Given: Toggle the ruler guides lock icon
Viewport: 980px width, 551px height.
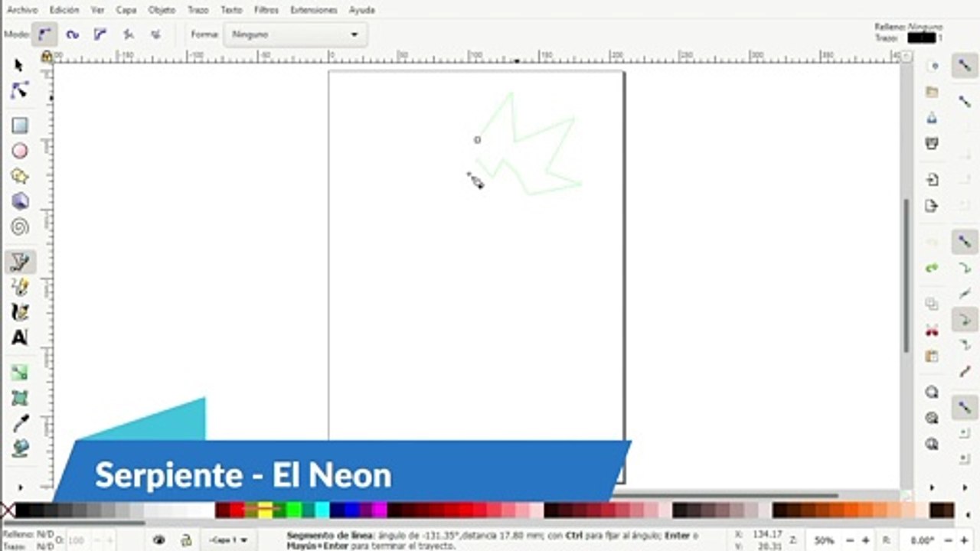Looking at the screenshot, I should 47,56.
